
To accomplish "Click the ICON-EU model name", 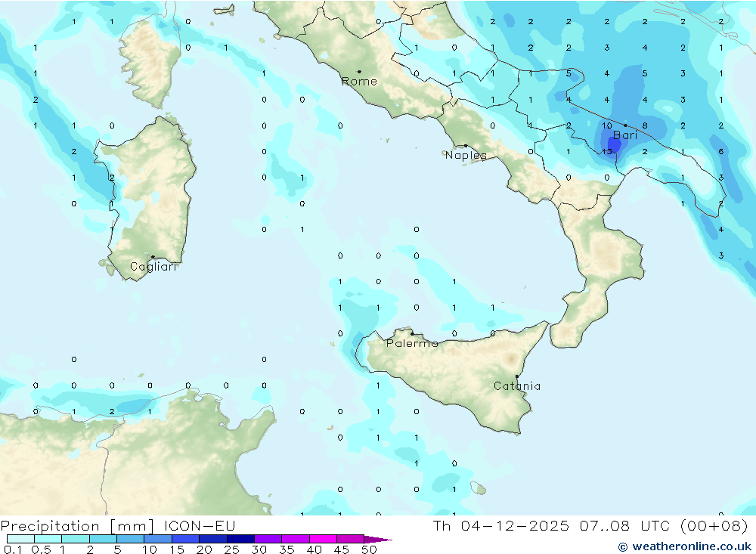I will [x=199, y=525].
